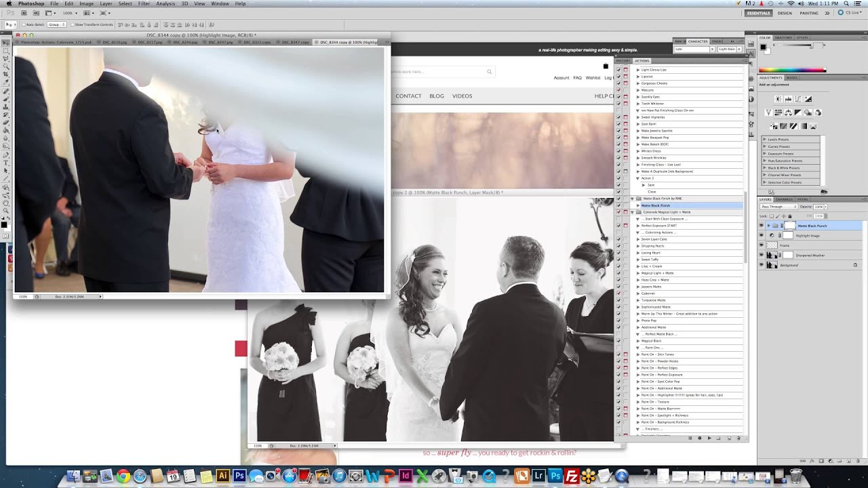
Task: Open the Layer menu
Action: [106, 3]
